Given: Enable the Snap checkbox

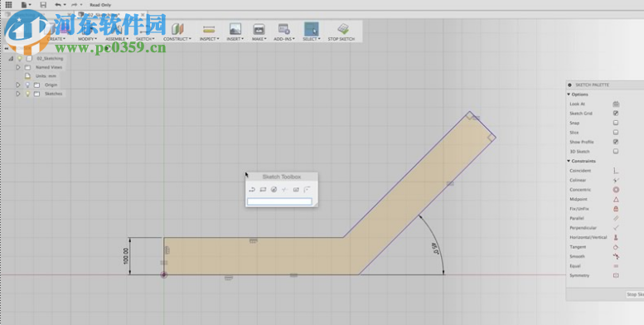Looking at the screenshot, I should (x=616, y=123).
